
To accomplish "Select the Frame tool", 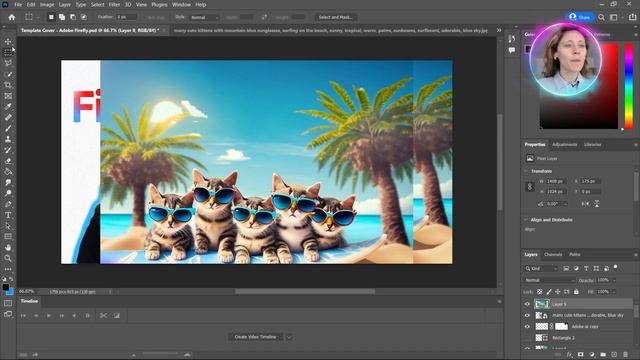I will (8, 96).
